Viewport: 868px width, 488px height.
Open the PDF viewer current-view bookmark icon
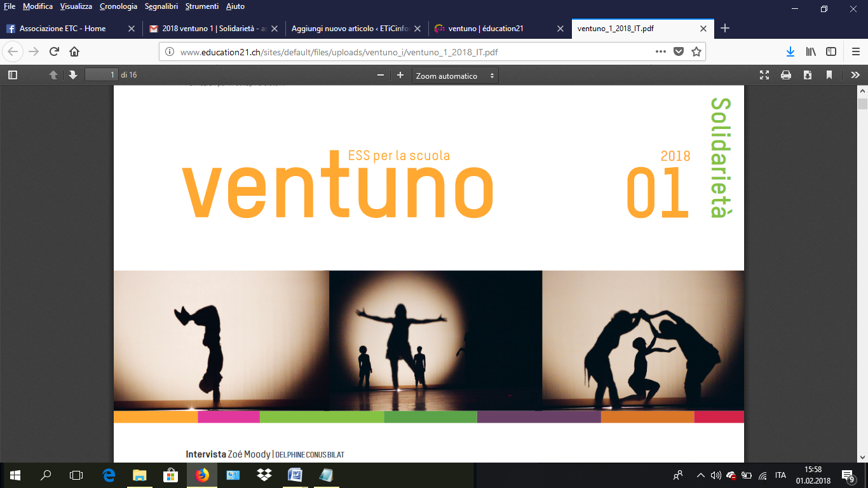coord(829,75)
